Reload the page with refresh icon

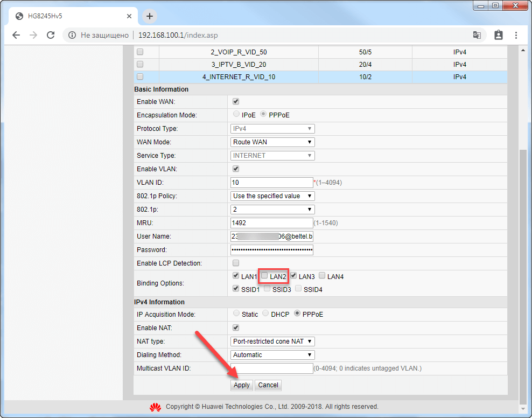pos(51,35)
